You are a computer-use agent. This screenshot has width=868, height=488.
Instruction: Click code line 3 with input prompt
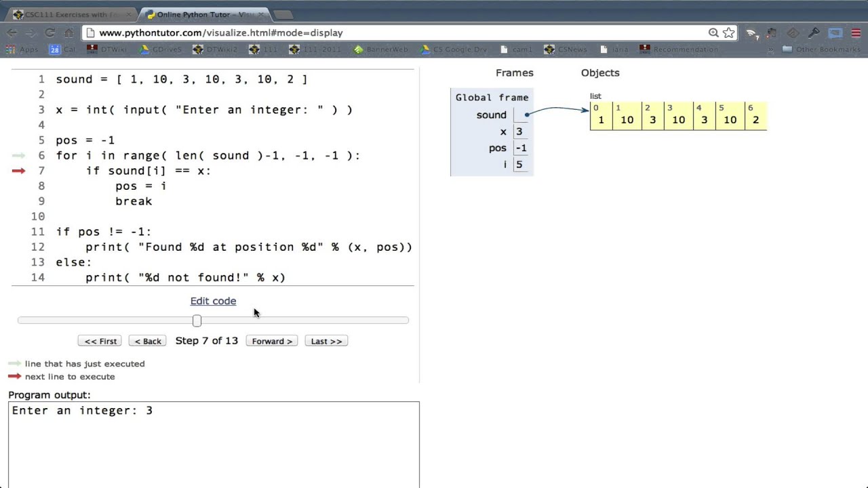point(204,110)
